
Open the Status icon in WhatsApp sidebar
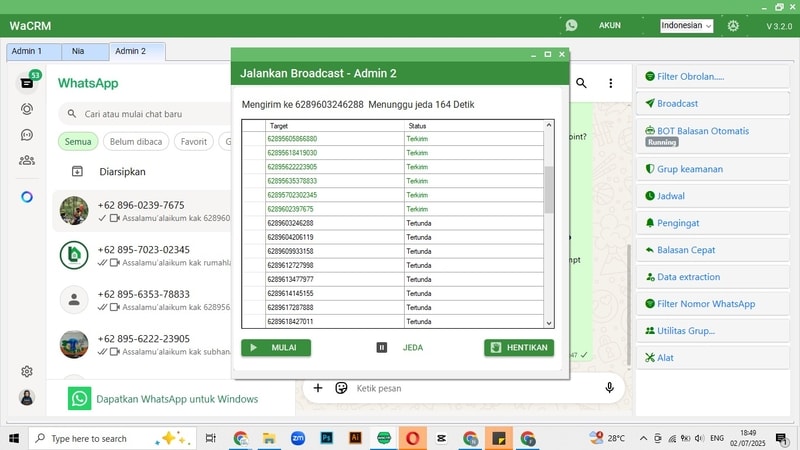pos(27,109)
